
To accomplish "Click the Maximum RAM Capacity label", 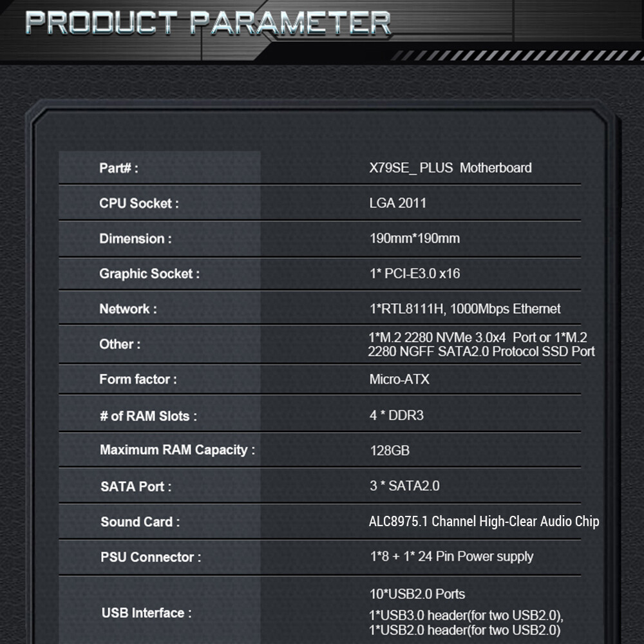I will click(x=177, y=450).
